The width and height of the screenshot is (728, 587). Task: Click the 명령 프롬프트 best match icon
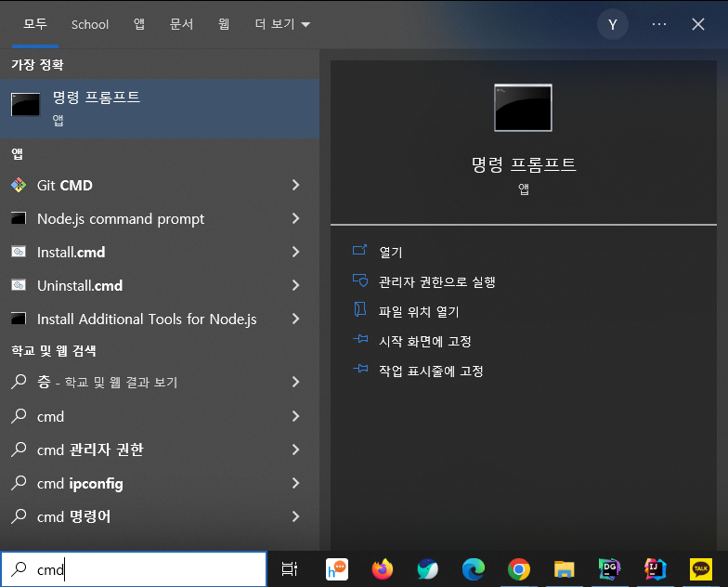coord(26,104)
